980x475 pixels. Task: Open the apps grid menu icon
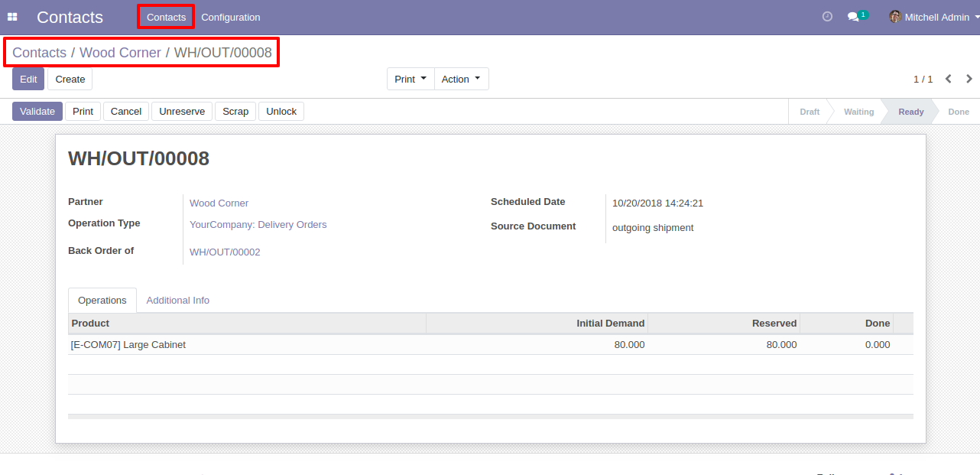(12, 17)
